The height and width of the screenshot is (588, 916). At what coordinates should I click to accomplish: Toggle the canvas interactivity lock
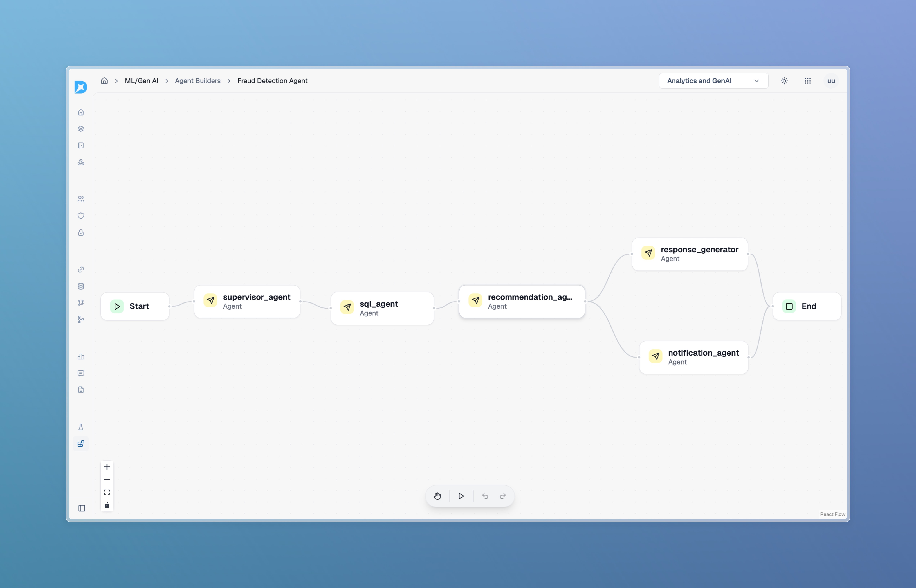107,505
